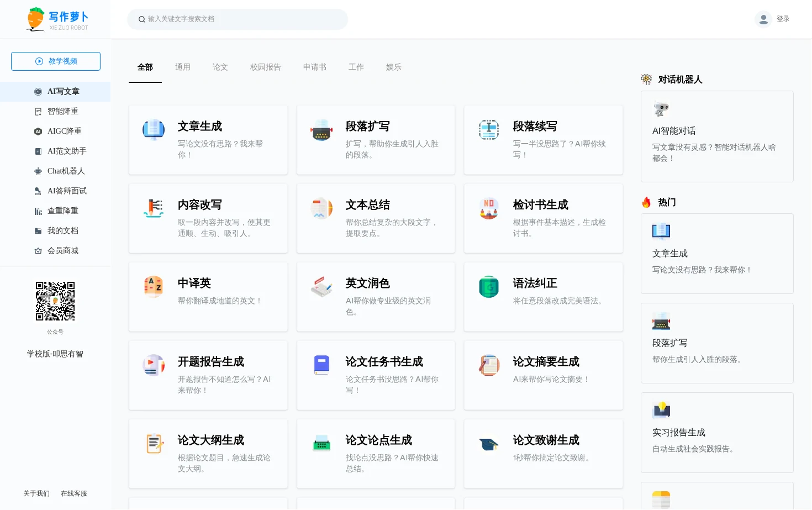Open the 中译英 card title
Screen dimensions: 812x510
[x=194, y=283]
